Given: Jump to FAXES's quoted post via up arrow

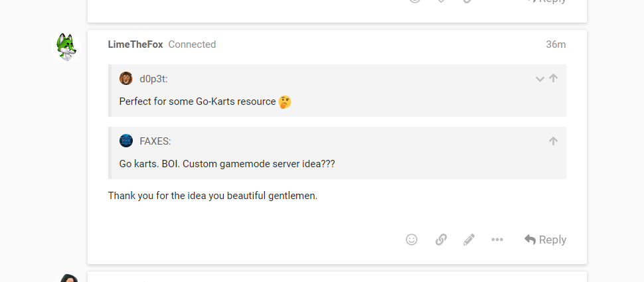Looking at the screenshot, I should tap(553, 141).
